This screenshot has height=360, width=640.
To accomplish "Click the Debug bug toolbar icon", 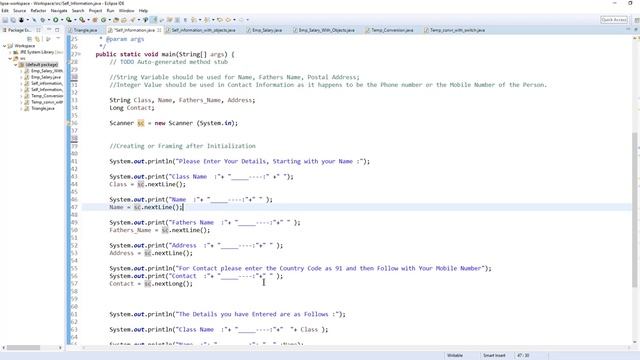I will (x=42, y=20).
